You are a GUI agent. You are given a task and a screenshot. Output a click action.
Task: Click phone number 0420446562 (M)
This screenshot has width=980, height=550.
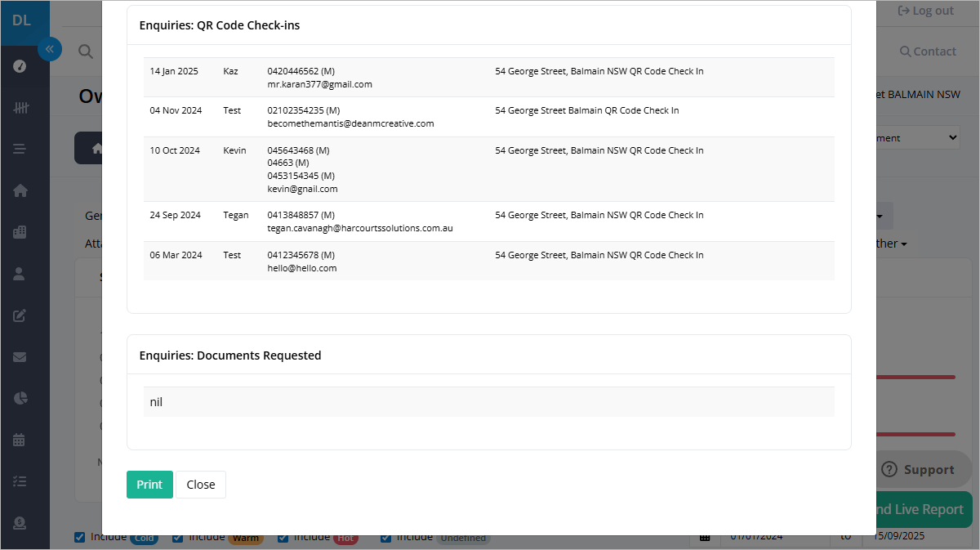(301, 71)
